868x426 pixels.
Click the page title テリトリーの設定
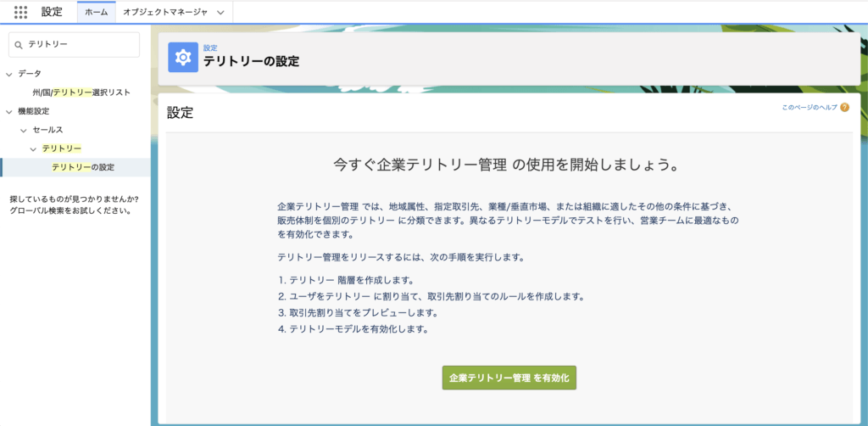pos(251,61)
